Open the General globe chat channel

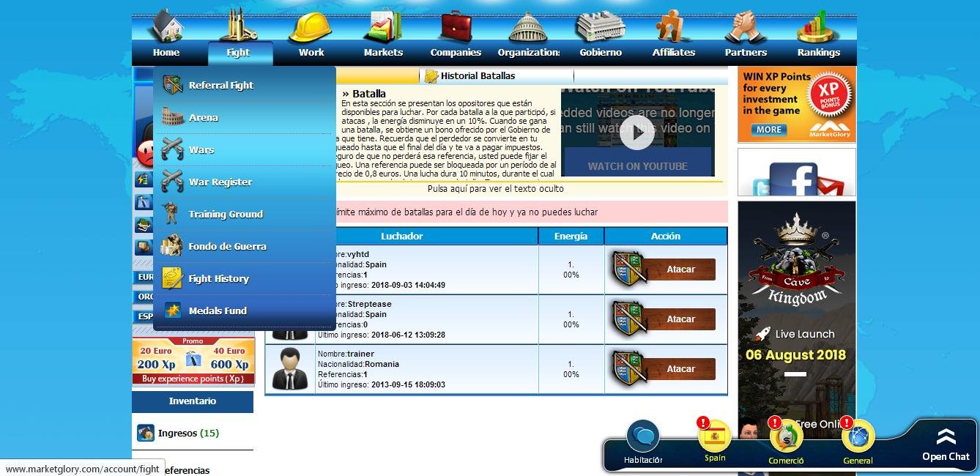click(858, 437)
